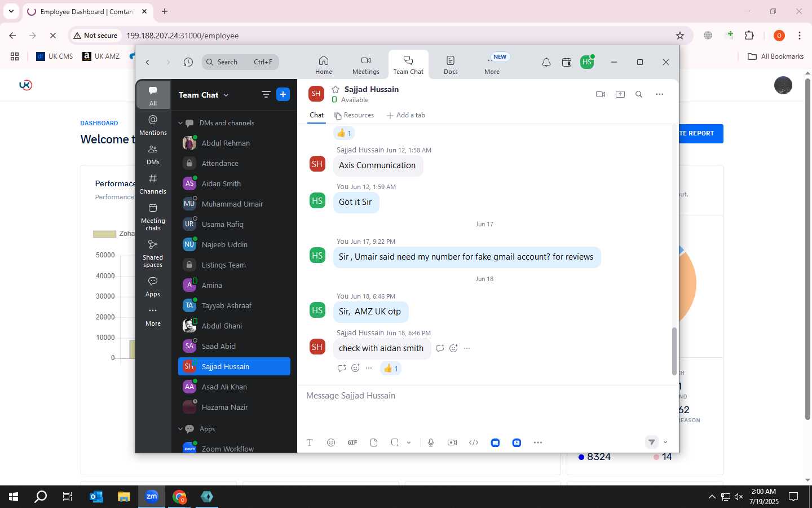Image resolution: width=812 pixels, height=508 pixels.
Task: Go back using Zoom back arrow
Action: (148, 62)
